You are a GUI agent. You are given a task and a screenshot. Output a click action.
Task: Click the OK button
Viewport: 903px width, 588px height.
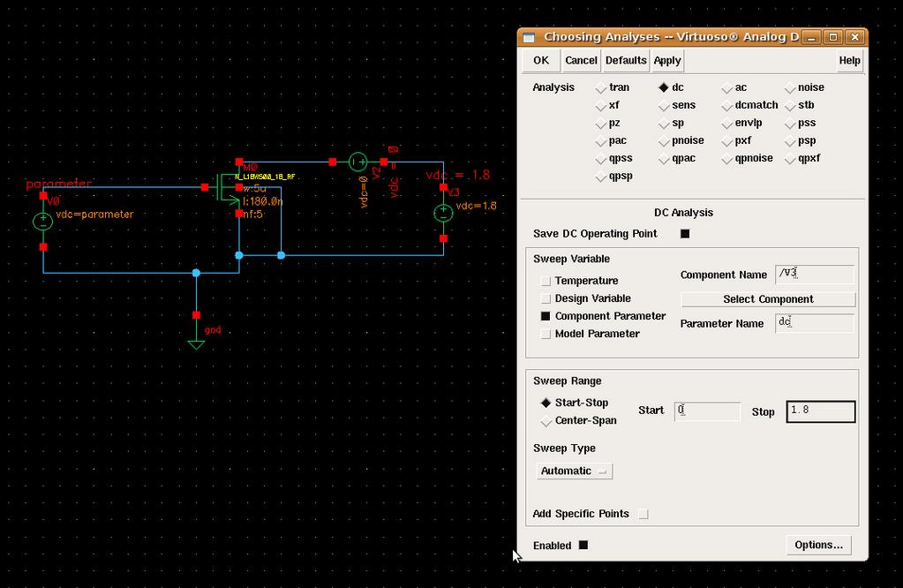541,60
